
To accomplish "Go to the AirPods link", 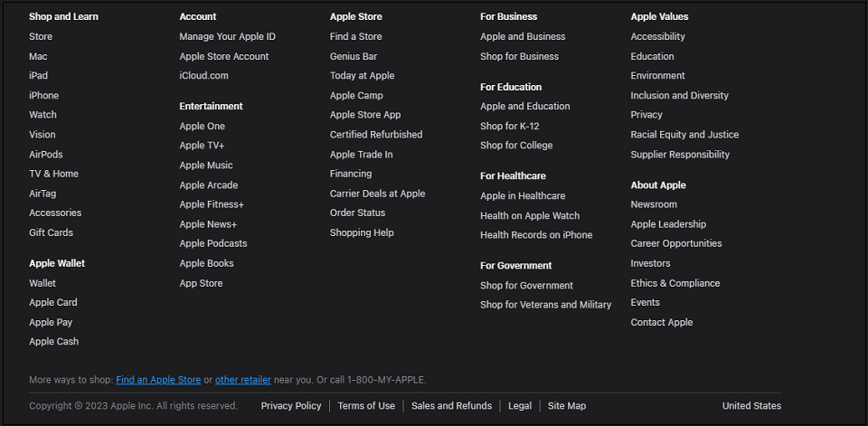I will [x=45, y=155].
